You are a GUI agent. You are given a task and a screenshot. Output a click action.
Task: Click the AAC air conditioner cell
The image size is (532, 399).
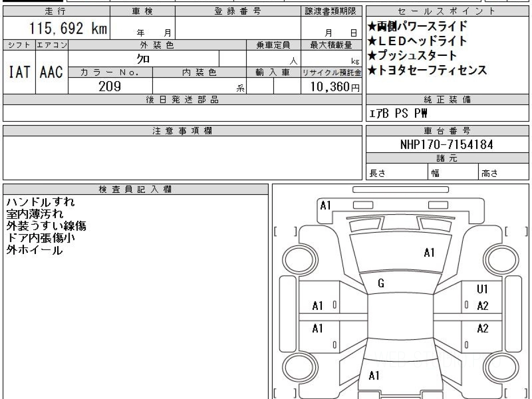(x=52, y=72)
